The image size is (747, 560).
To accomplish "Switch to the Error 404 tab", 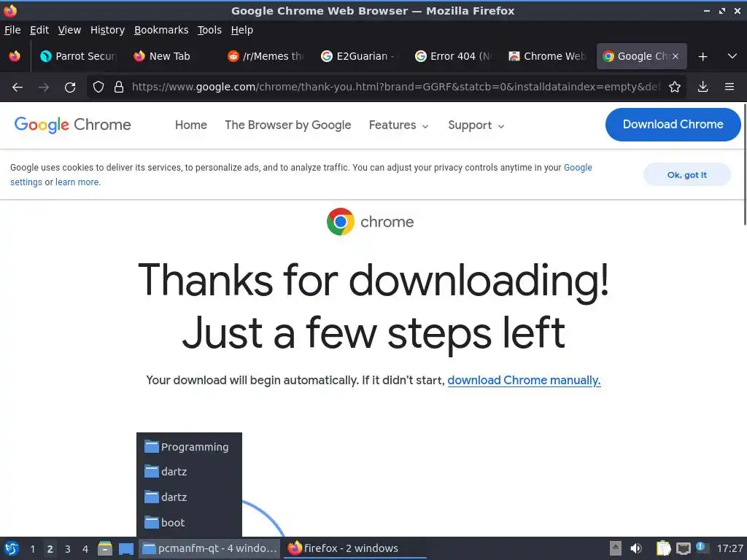I will (x=452, y=56).
